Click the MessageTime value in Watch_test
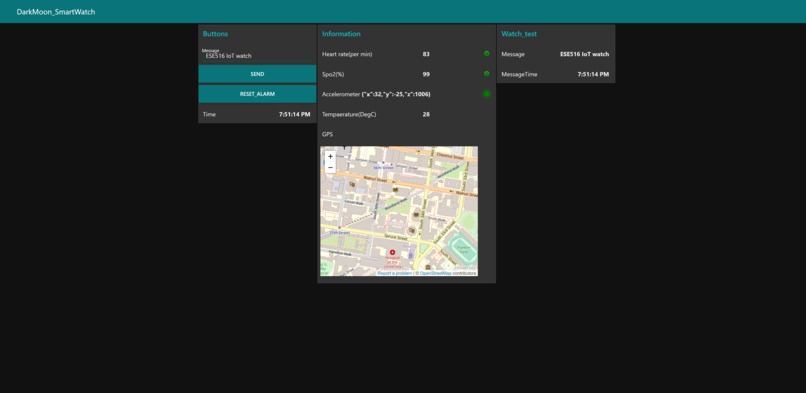Screen dimensions: 806x393 click(593, 74)
